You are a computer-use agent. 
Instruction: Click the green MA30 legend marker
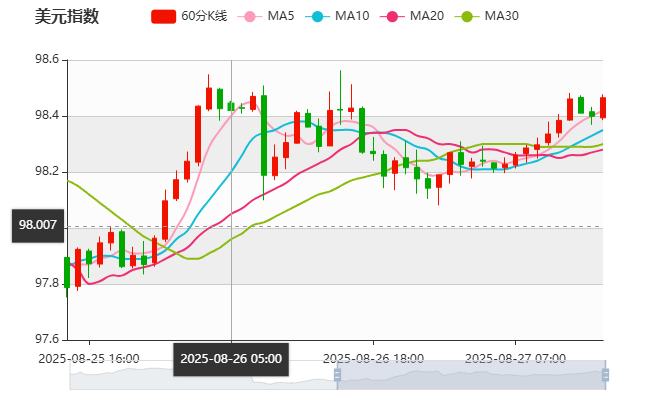466,16
